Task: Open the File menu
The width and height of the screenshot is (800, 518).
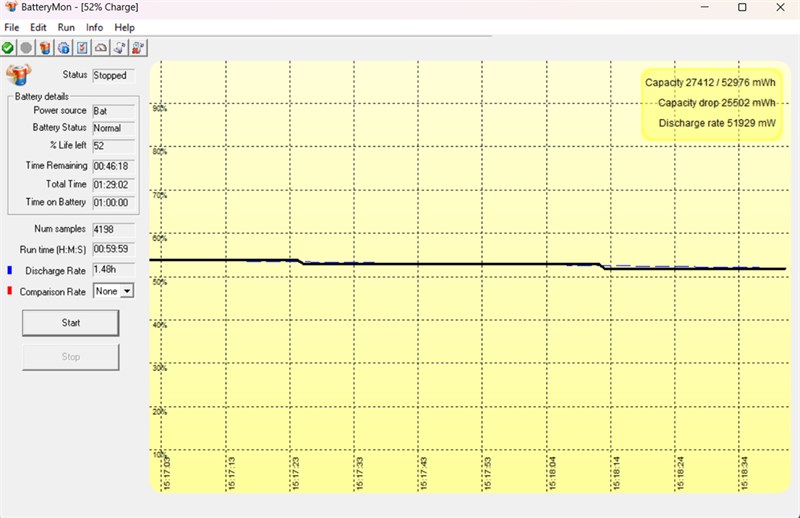Action: pos(12,28)
